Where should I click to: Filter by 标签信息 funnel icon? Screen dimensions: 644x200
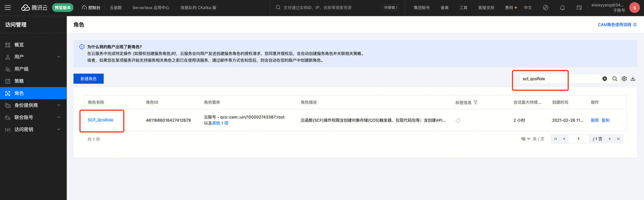[x=475, y=103]
